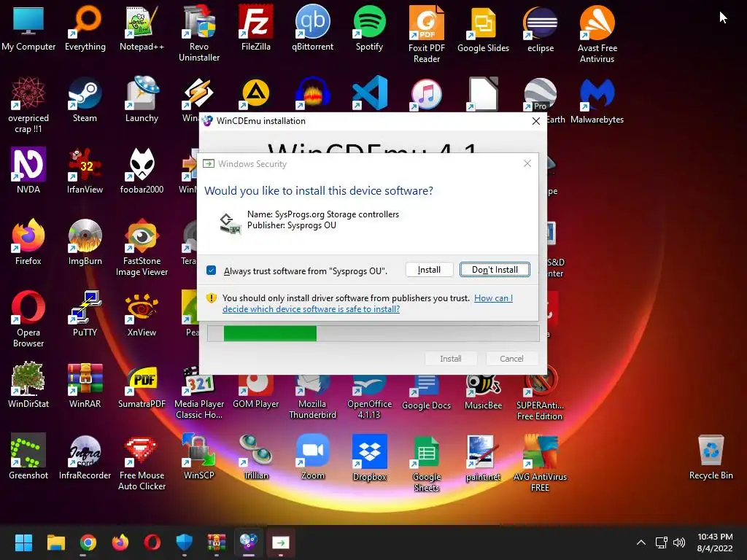Viewport: 747px width, 560px height.
Task: Launch WinSCP desktop shortcut
Action: click(199, 456)
